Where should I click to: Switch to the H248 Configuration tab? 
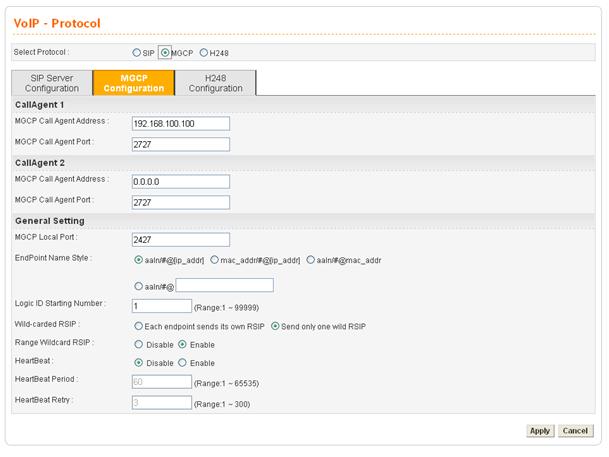[216, 83]
